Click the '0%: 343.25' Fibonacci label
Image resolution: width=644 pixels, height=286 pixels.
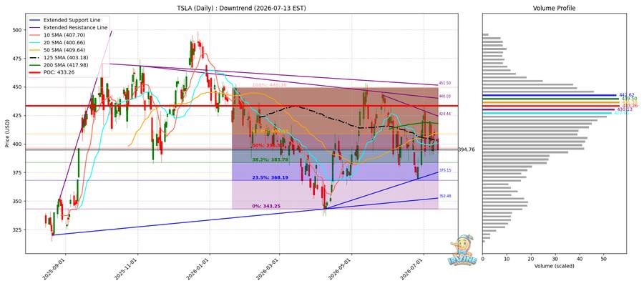(266, 206)
